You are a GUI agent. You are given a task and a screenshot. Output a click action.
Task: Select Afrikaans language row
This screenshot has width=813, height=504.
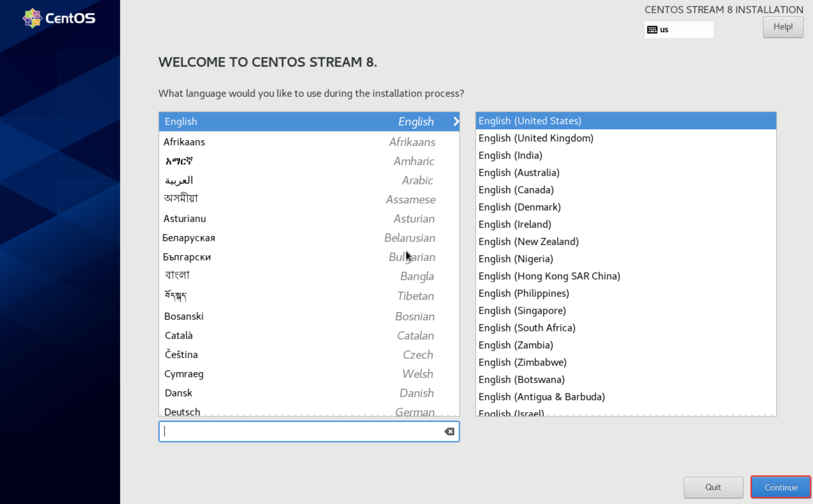(x=309, y=142)
